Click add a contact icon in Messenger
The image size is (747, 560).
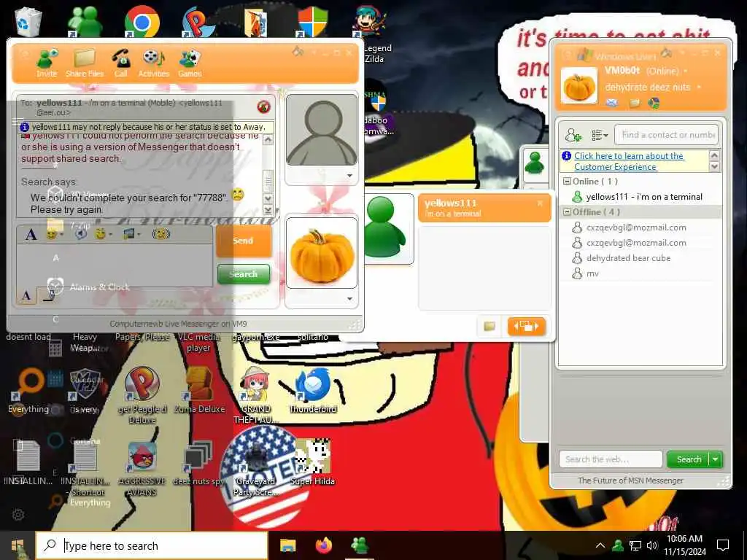573,135
